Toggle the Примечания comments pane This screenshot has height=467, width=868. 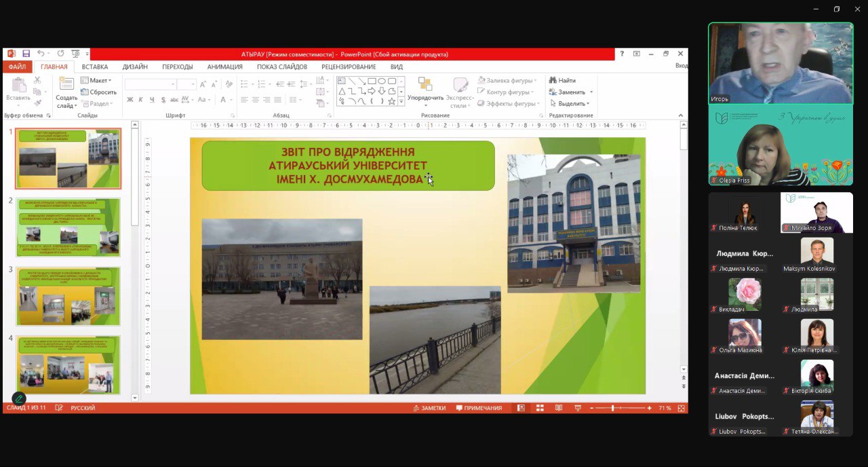(x=479, y=408)
